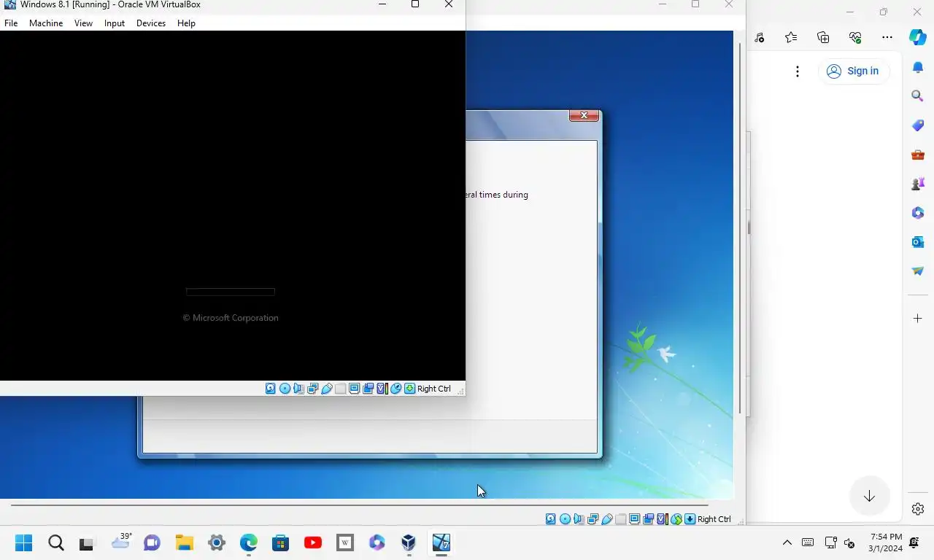Open USB indicator in rear VM status bar

pos(607,519)
